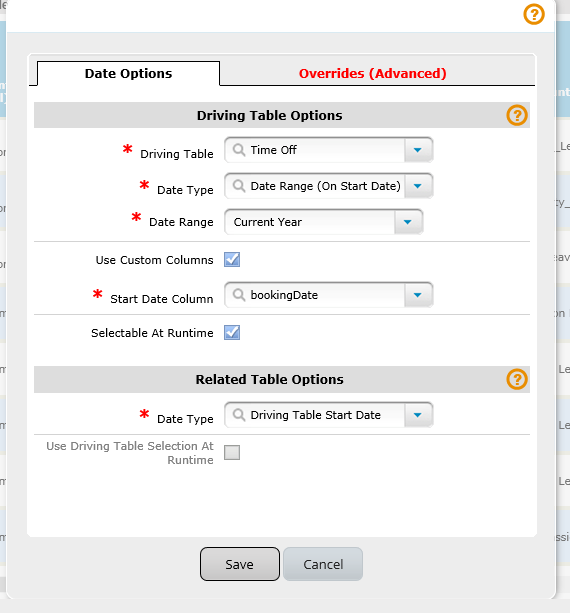570x613 pixels.
Task: Click the search icon in Date Range (On Start Date) field
Action: tap(238, 186)
